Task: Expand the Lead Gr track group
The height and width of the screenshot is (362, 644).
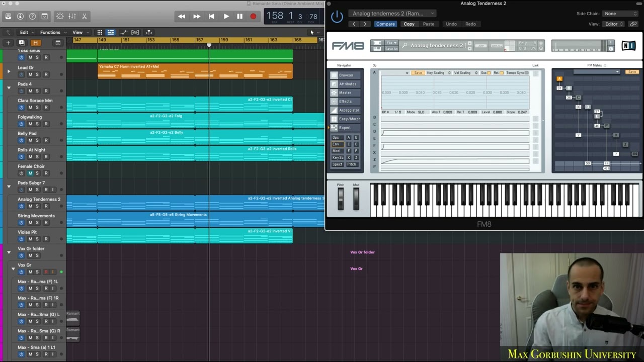Action: point(9,71)
